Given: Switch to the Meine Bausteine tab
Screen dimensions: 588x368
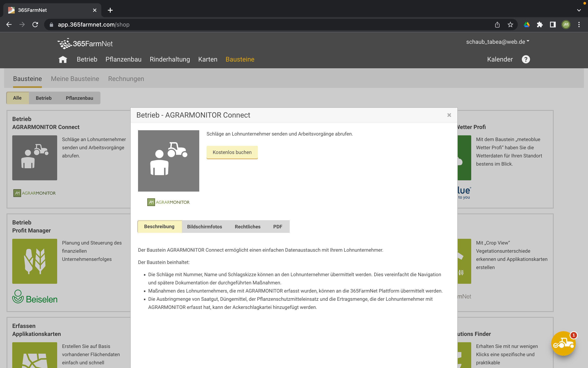Looking at the screenshot, I should [x=75, y=79].
